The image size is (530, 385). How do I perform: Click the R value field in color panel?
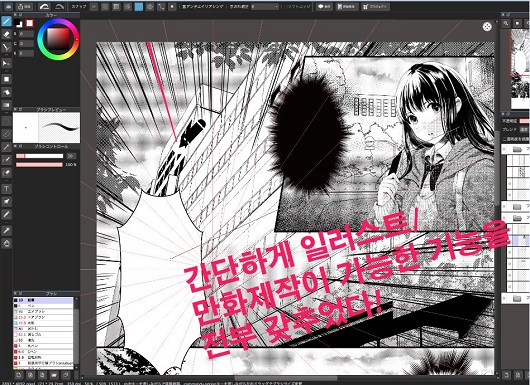26,34
